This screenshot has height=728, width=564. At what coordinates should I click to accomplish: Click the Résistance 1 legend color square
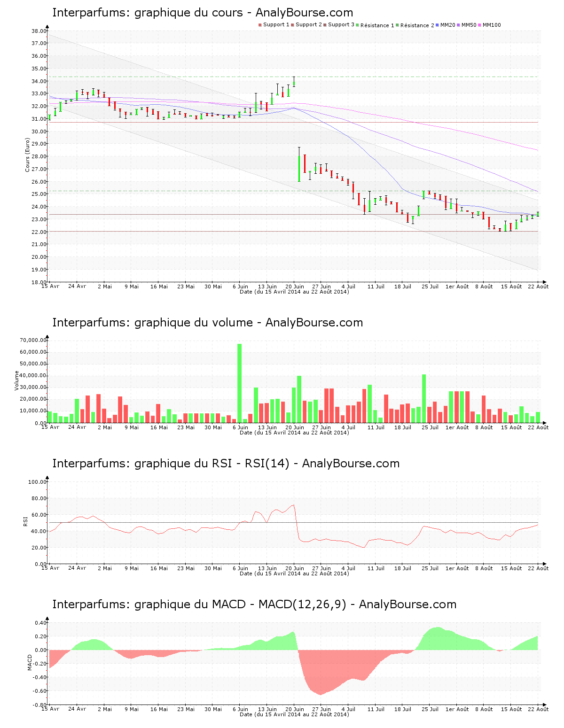pos(358,25)
